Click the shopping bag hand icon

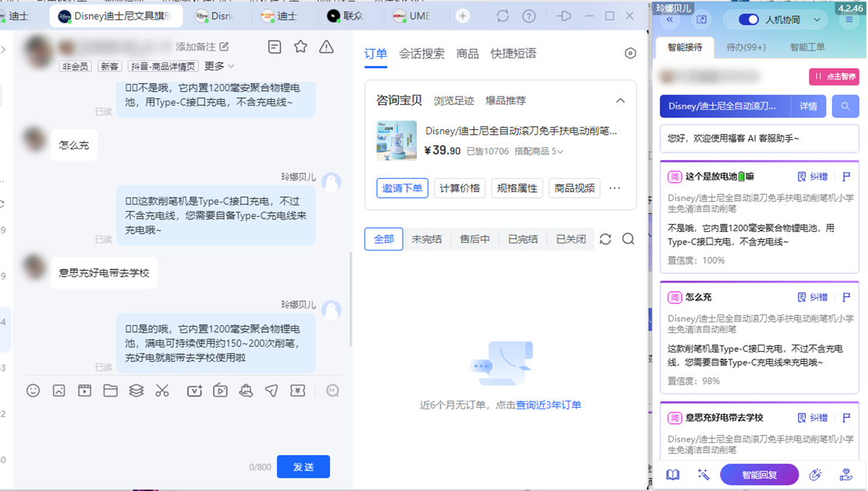(246, 391)
